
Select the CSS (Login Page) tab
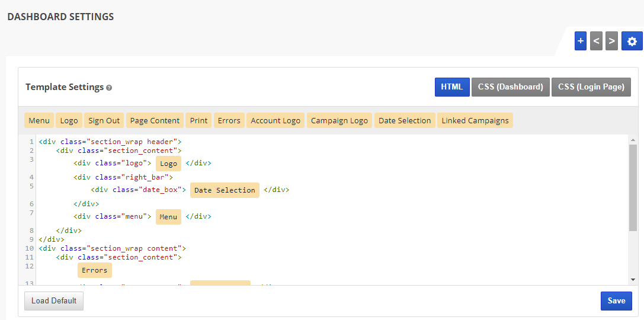pos(591,87)
